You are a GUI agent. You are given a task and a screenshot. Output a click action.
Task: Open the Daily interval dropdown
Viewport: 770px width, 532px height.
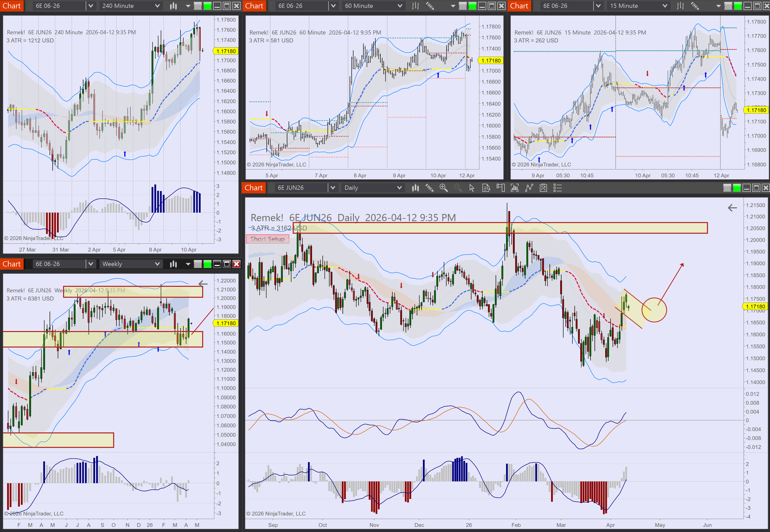(399, 188)
